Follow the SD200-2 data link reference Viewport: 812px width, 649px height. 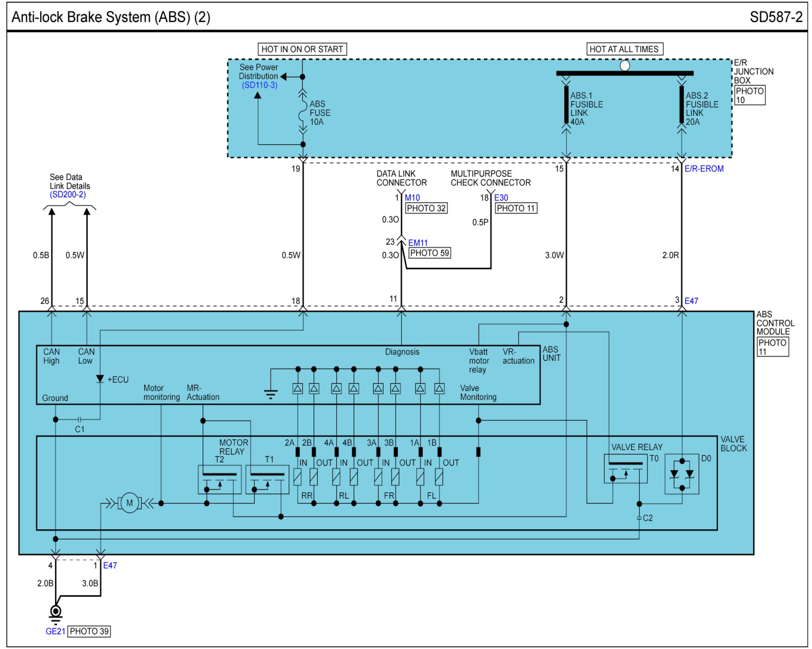(68, 195)
